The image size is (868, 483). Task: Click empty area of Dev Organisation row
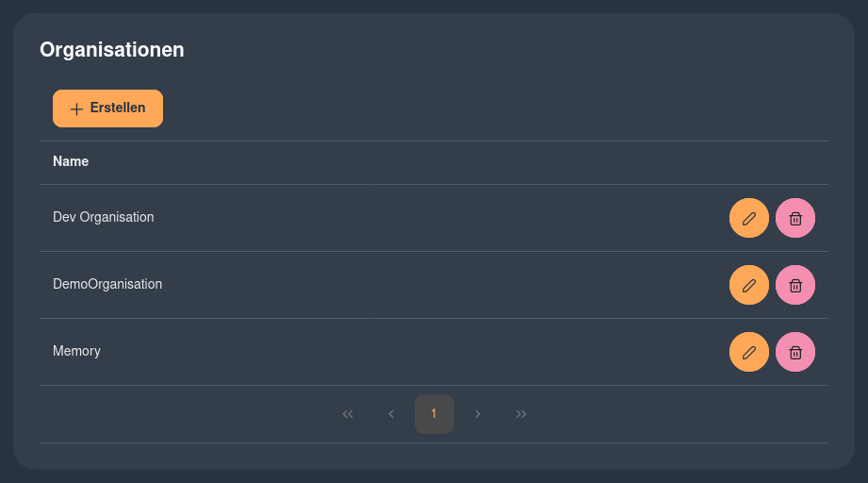[x=416, y=218]
